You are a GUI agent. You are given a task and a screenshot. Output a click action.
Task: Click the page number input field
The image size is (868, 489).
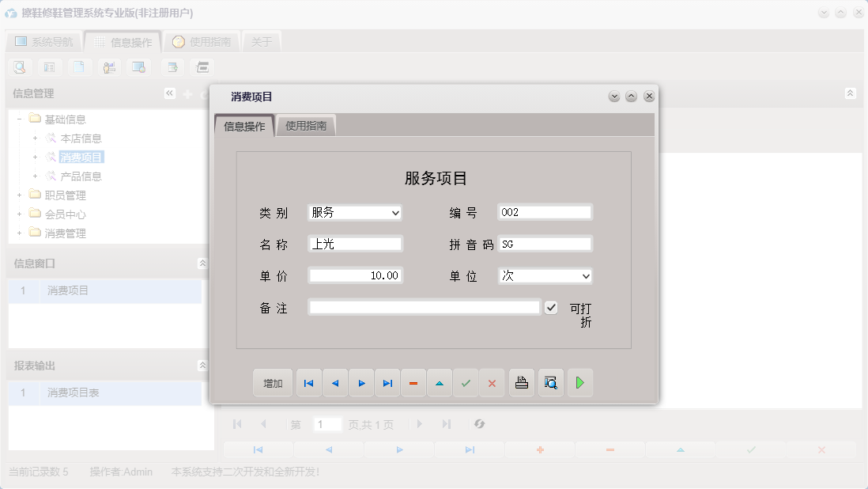(x=328, y=424)
